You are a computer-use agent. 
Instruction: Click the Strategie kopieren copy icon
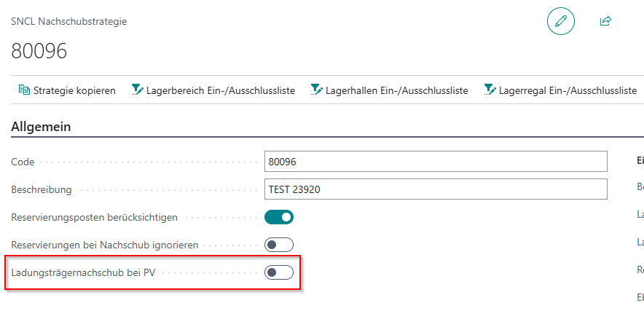(24, 91)
